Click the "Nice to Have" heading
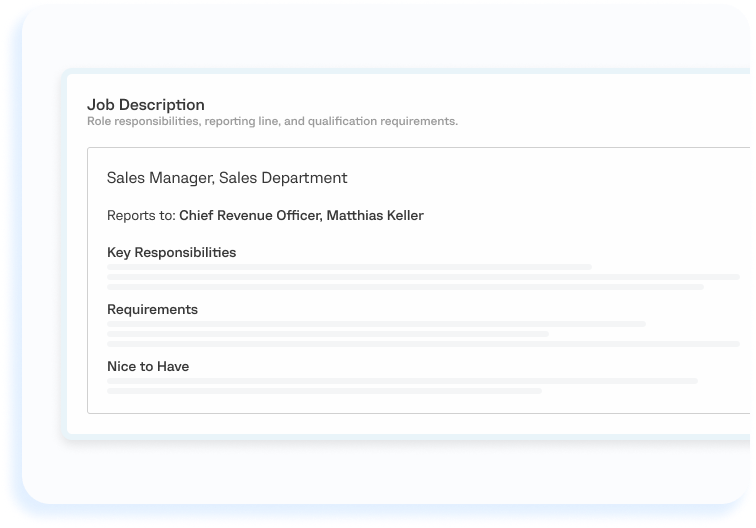 [148, 366]
